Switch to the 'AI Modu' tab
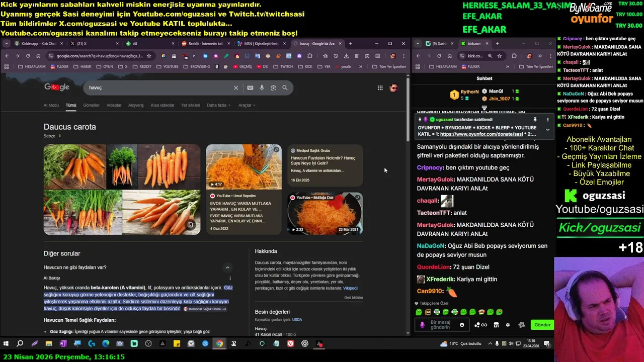 51,105
